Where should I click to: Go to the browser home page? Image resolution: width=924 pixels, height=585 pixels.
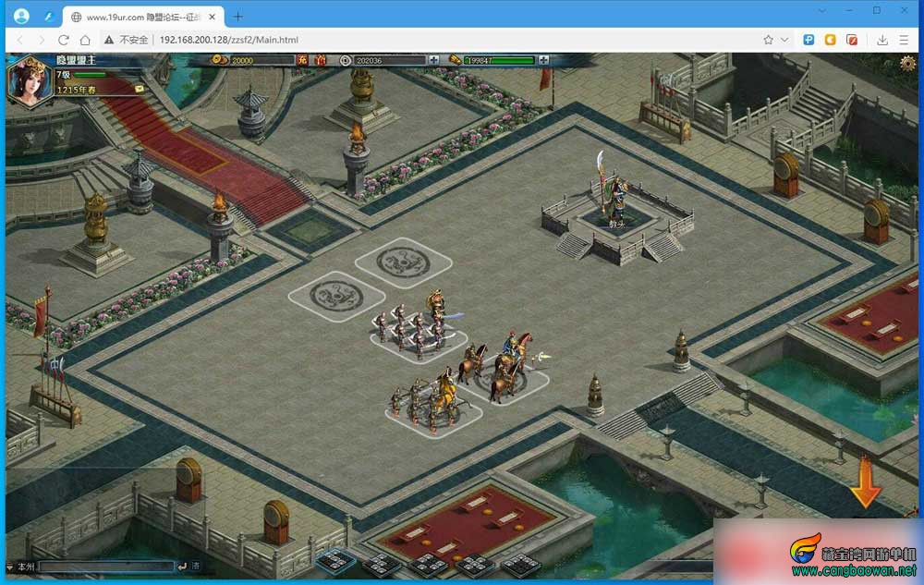85,40
